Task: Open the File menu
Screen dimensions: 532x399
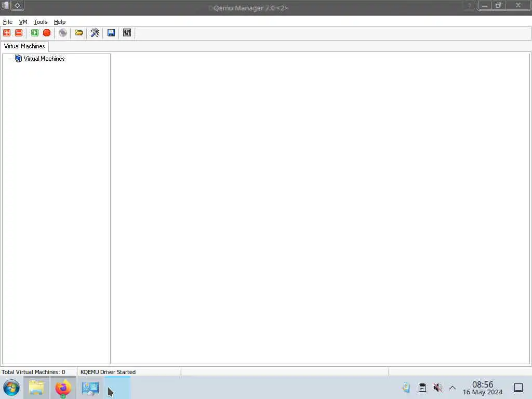Action: [7, 22]
